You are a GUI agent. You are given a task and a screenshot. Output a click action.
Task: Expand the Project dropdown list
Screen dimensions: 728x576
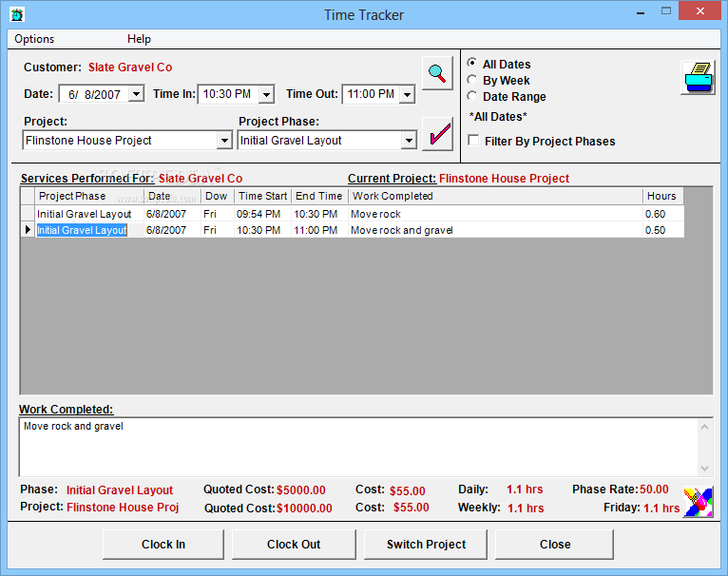(224, 141)
